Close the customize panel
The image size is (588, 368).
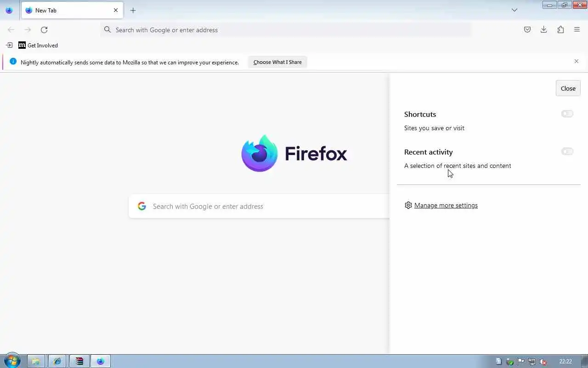click(568, 88)
